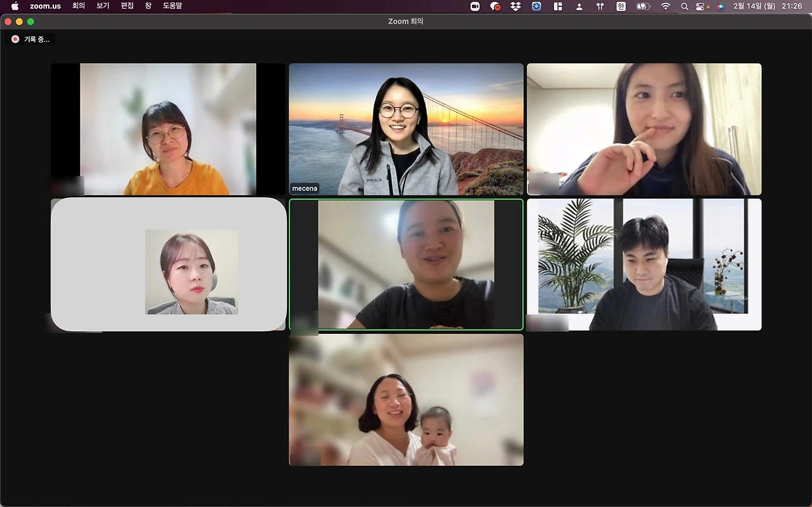
Task: Open the zoom.us application menu
Action: [x=45, y=6]
